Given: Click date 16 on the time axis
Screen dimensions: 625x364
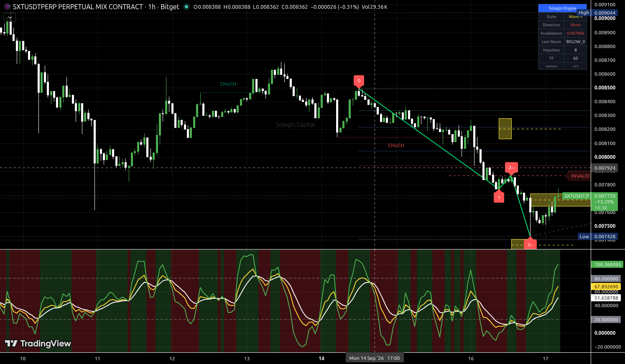Looking at the screenshot, I should click(471, 359).
